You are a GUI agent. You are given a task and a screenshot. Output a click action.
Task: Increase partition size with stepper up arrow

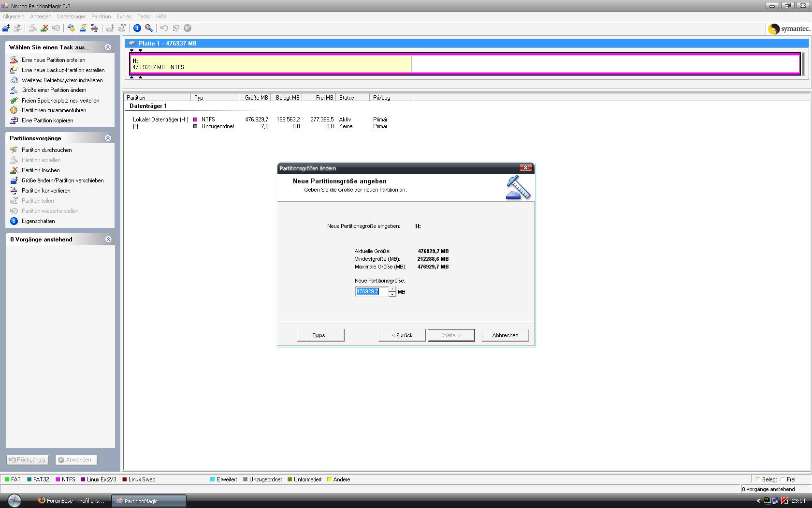[392, 289]
